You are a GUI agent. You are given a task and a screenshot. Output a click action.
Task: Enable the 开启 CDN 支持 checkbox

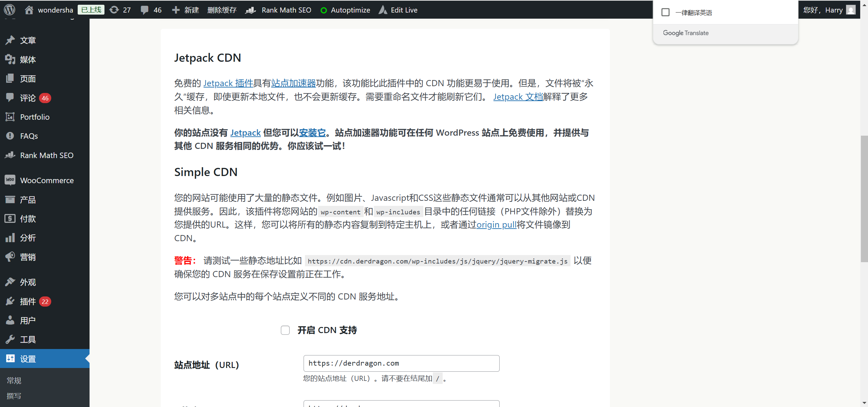pyautogui.click(x=285, y=330)
